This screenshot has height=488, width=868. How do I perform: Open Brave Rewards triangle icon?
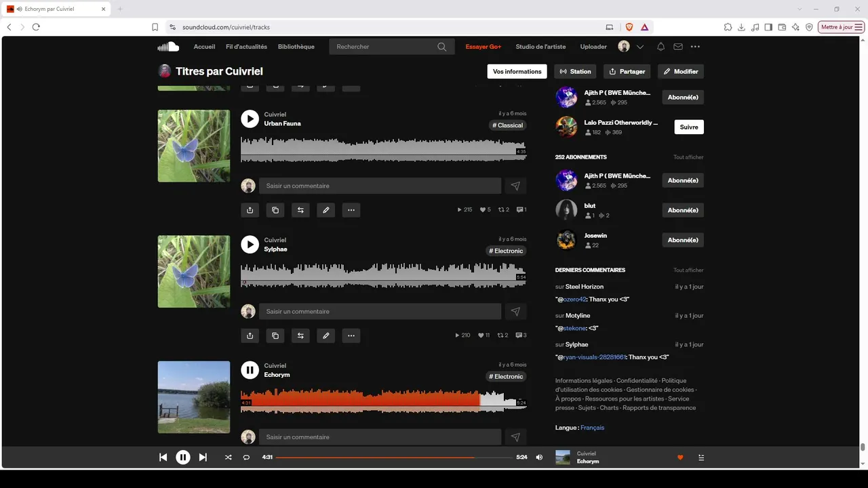coord(644,27)
